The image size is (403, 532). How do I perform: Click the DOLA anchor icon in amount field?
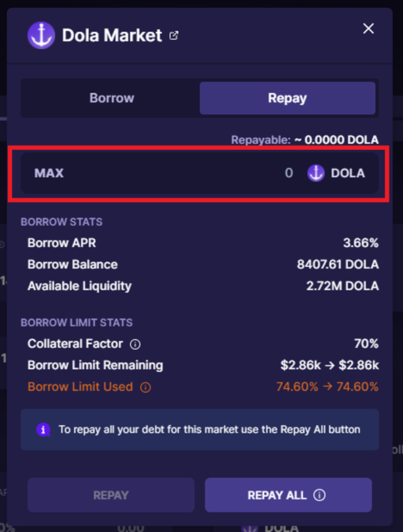[316, 173]
